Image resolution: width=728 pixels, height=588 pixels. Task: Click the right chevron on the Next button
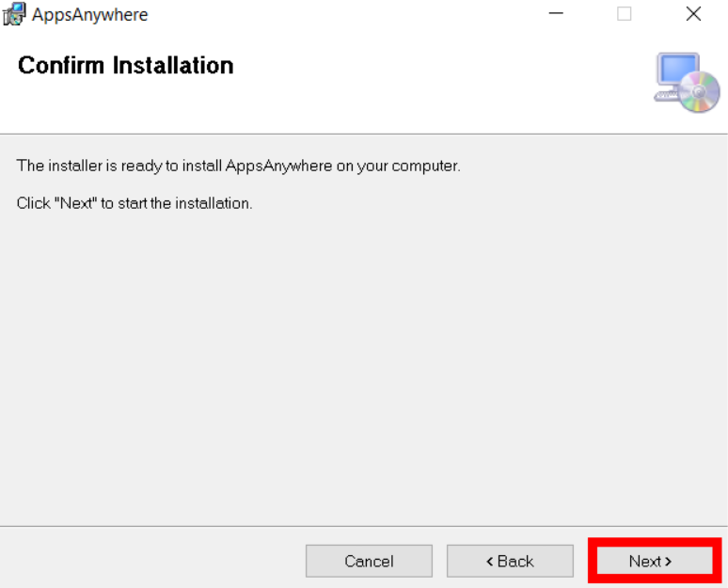point(668,562)
